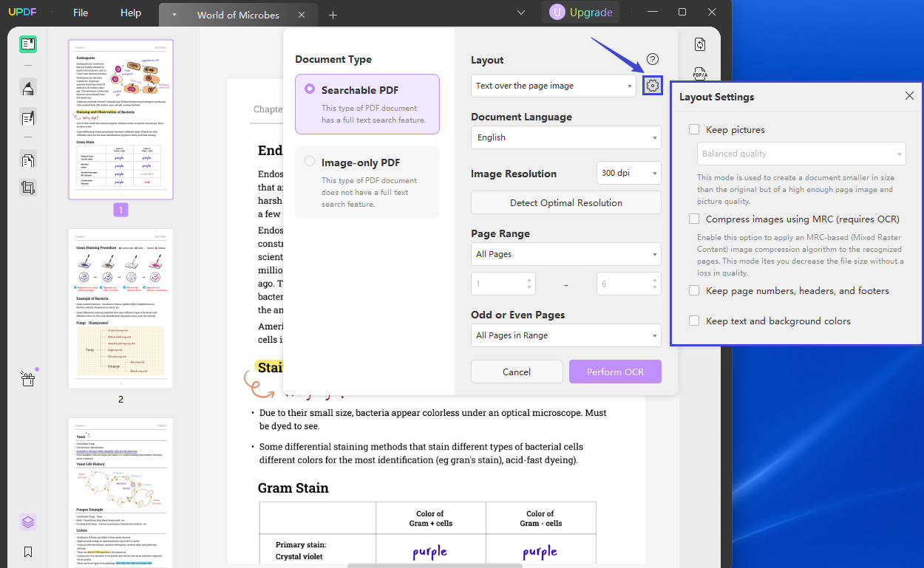Enable the Keep pictures checkbox

click(693, 129)
